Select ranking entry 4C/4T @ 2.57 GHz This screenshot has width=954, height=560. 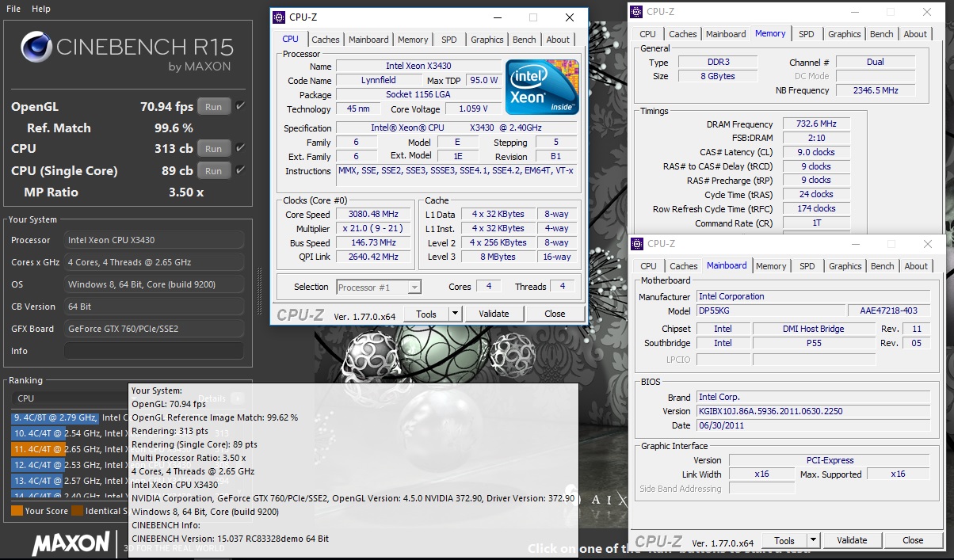coord(70,481)
